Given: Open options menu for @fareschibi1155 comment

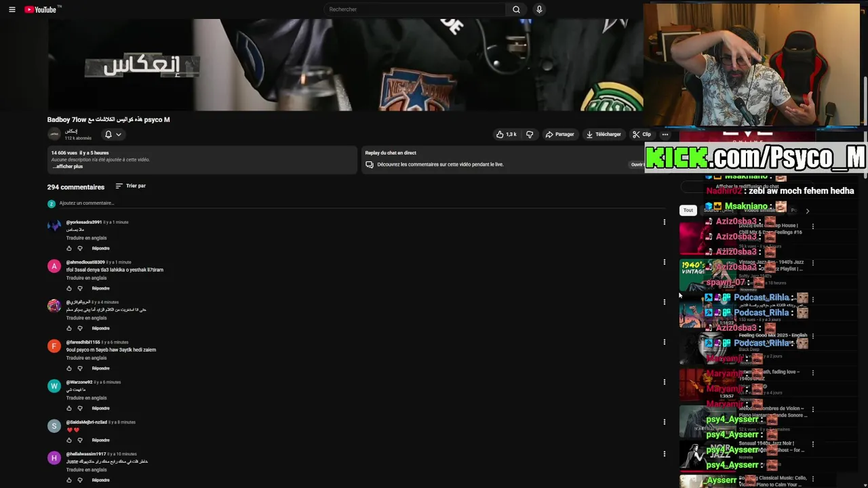Looking at the screenshot, I should (x=665, y=342).
